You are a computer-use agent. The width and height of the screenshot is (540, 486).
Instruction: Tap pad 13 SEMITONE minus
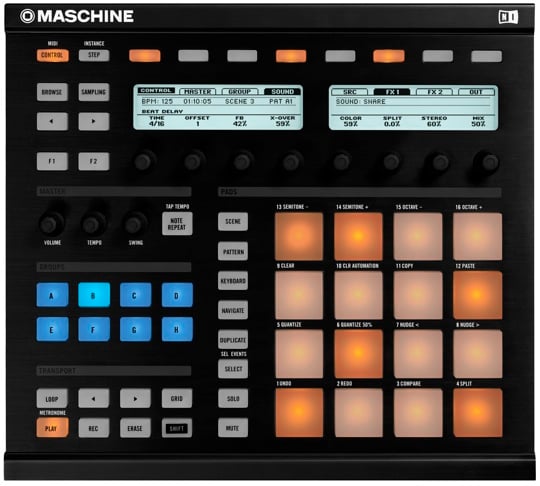(299, 236)
